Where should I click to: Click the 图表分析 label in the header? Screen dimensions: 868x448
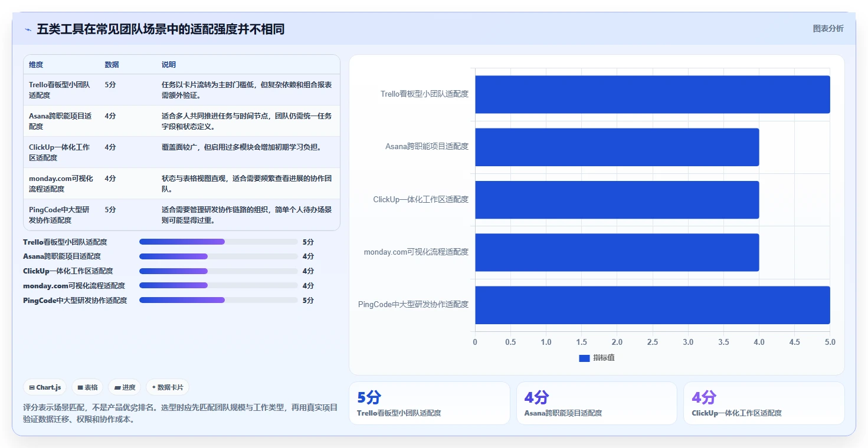[828, 28]
